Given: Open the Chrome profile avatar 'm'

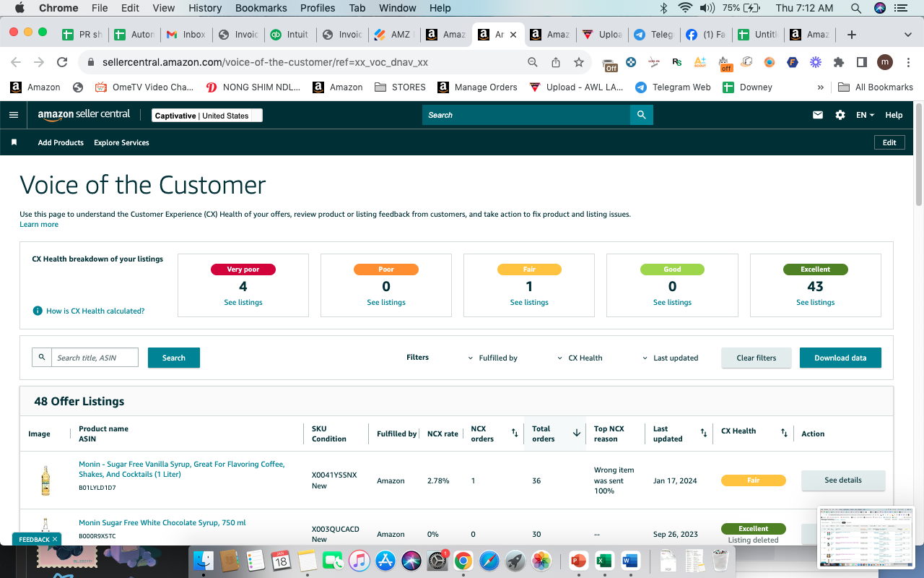Looking at the screenshot, I should [885, 62].
